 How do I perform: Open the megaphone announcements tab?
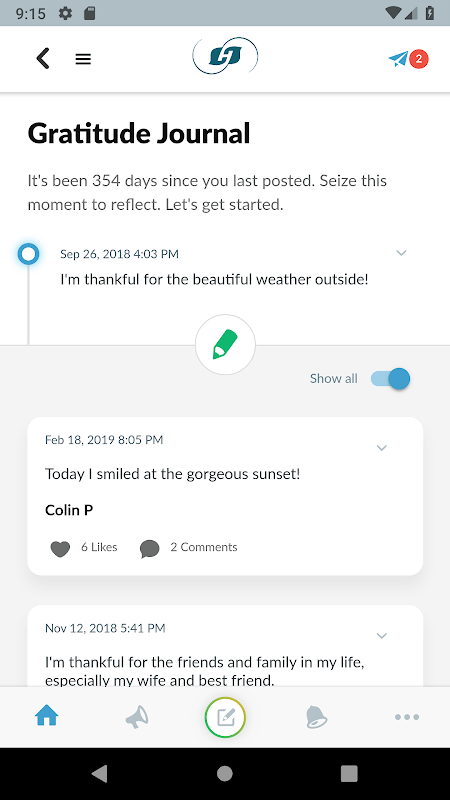pos(137,717)
